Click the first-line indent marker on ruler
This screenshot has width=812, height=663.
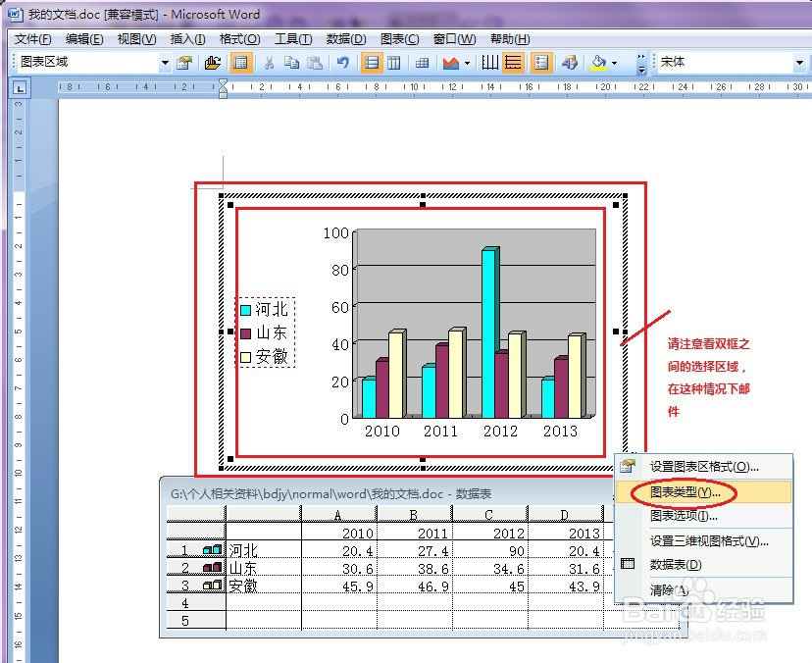(223, 82)
